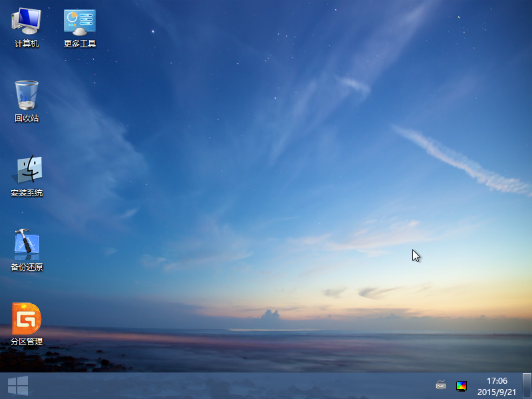
Task: Click an empty area of the taskbar
Action: click(233, 386)
